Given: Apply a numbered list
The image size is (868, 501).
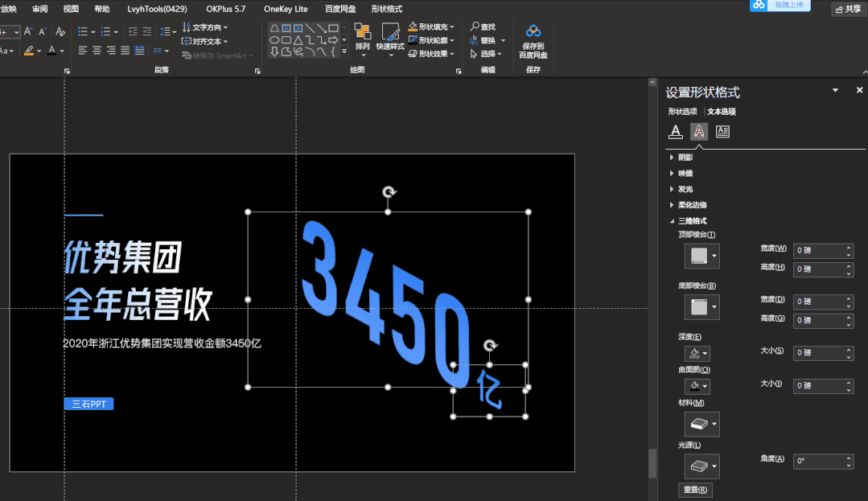Looking at the screenshot, I should pyautogui.click(x=105, y=31).
